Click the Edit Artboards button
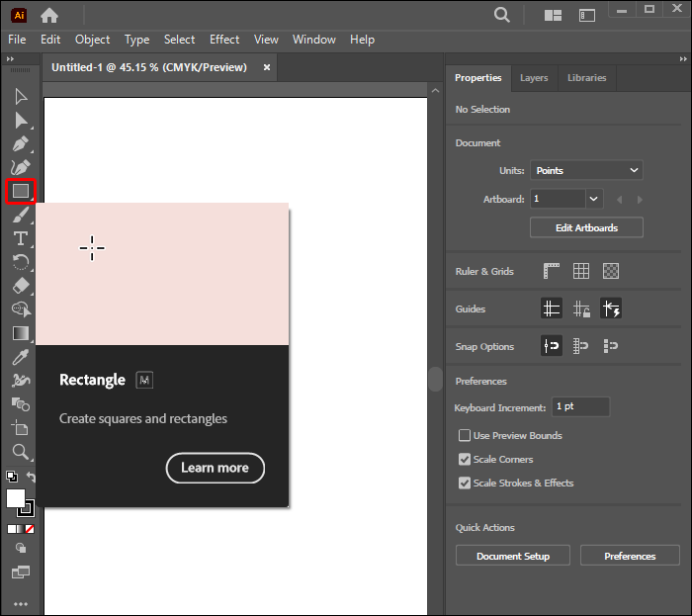This screenshot has height=616, width=692. click(x=586, y=227)
